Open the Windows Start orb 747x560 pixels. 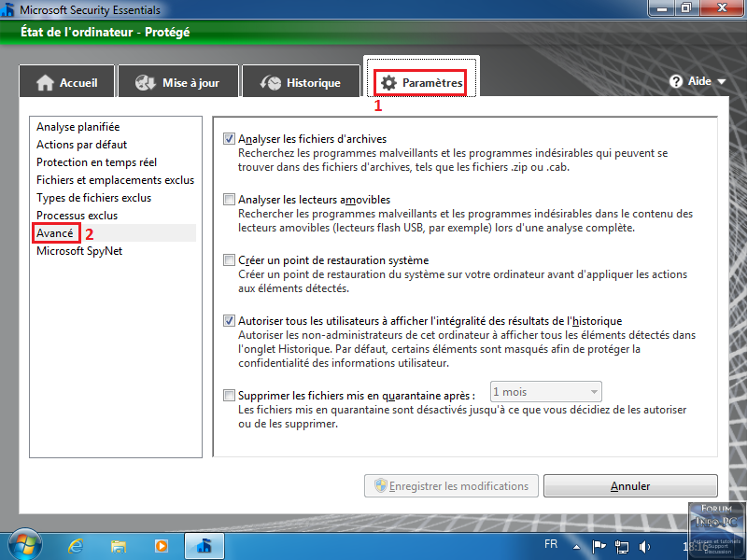click(24, 545)
